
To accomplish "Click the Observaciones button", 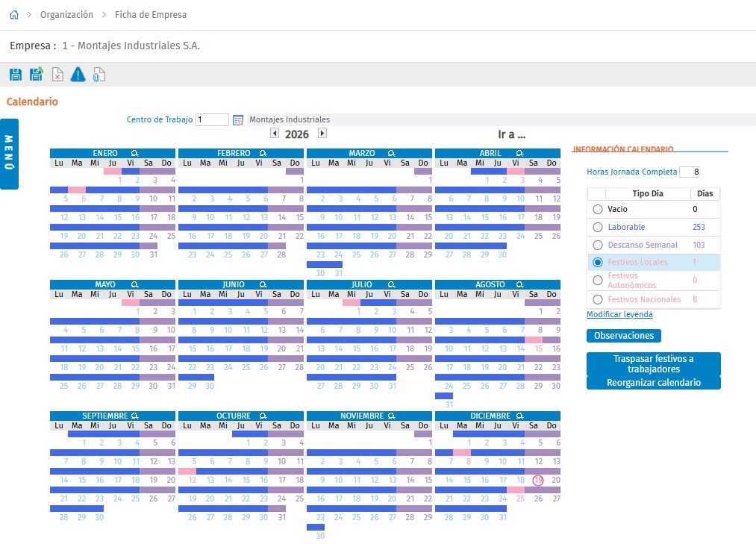I will [623, 336].
